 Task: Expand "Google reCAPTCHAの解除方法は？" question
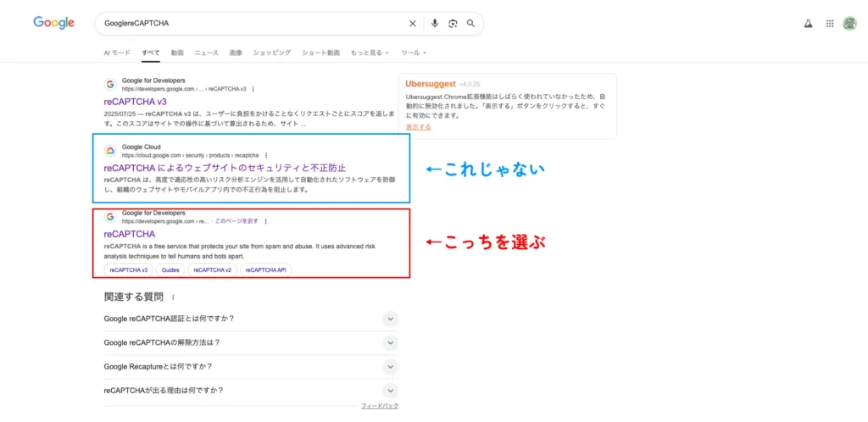coord(390,342)
